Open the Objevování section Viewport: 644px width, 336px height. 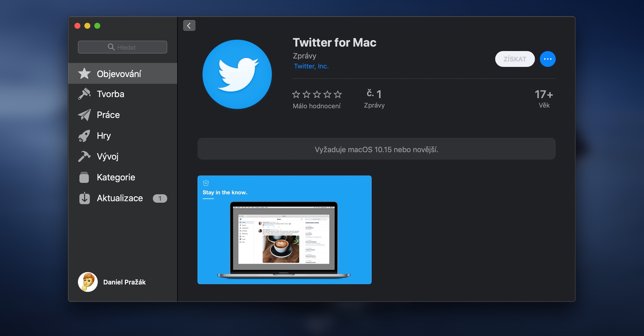pos(122,74)
